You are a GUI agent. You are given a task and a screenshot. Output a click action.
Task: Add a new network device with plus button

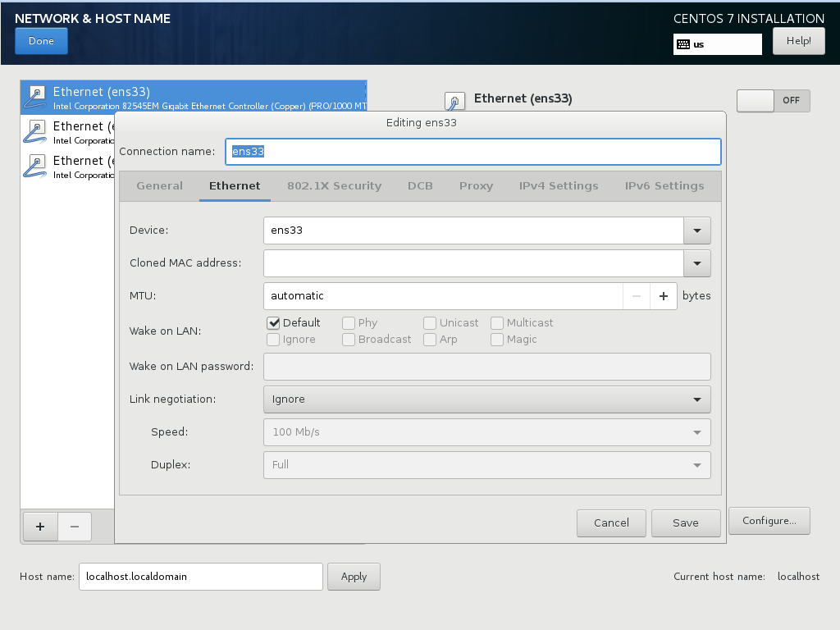pyautogui.click(x=40, y=527)
